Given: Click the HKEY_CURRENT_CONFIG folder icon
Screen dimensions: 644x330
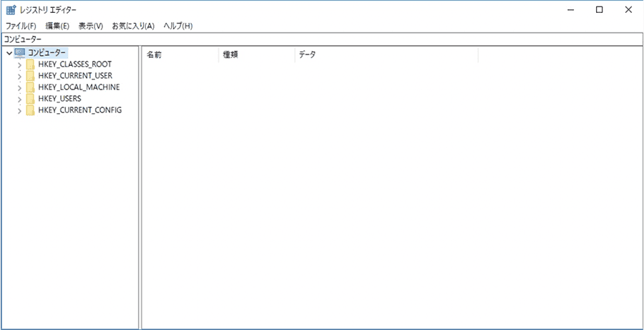Looking at the screenshot, I should click(30, 110).
